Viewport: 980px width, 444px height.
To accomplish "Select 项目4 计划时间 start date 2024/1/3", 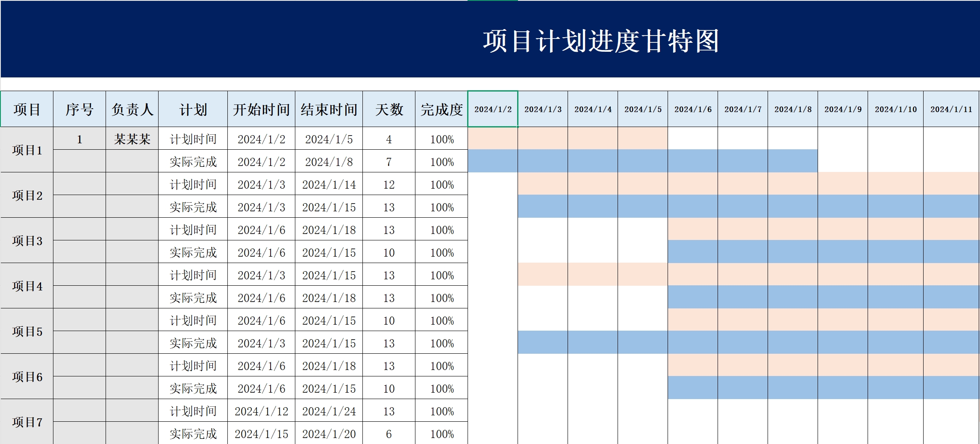I will [x=261, y=275].
